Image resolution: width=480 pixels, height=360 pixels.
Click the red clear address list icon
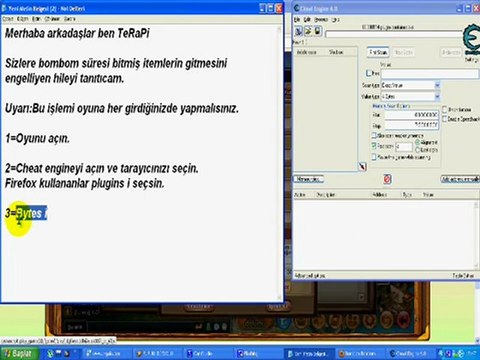point(387,179)
